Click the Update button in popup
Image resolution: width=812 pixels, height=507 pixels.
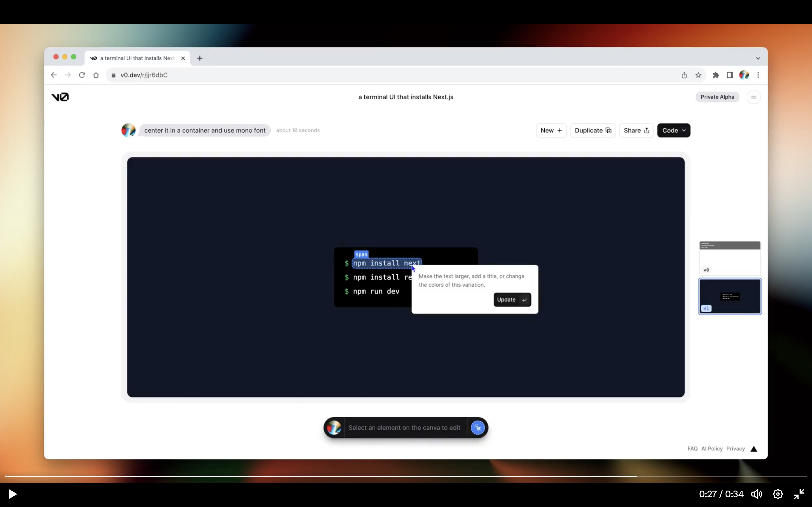pos(511,299)
